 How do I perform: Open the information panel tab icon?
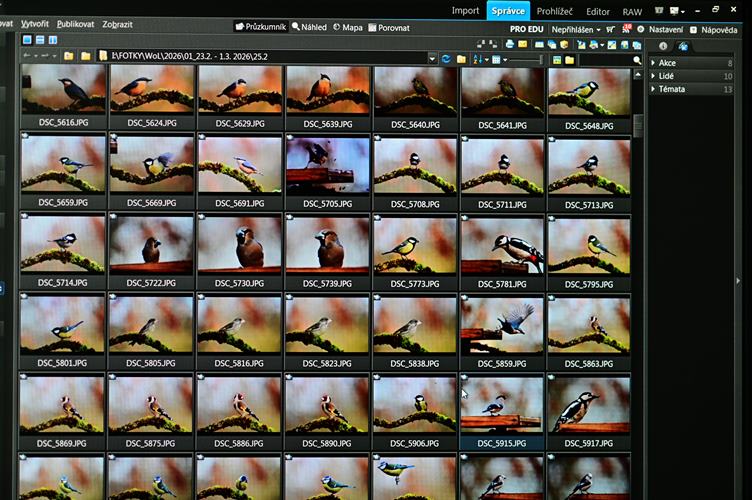click(663, 46)
